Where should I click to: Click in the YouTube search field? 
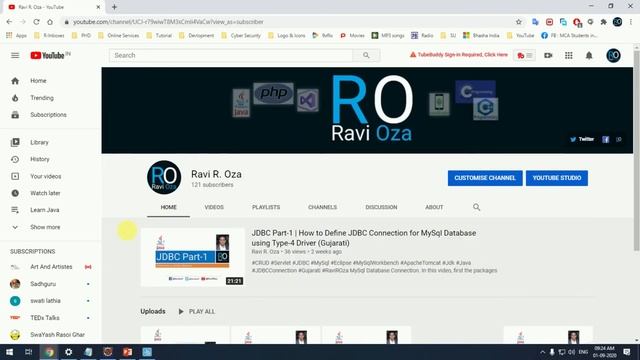tap(231, 55)
